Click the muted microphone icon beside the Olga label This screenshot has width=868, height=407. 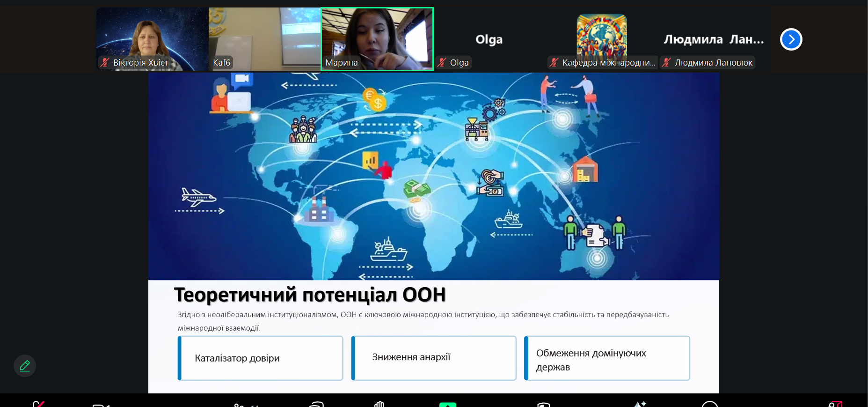442,62
